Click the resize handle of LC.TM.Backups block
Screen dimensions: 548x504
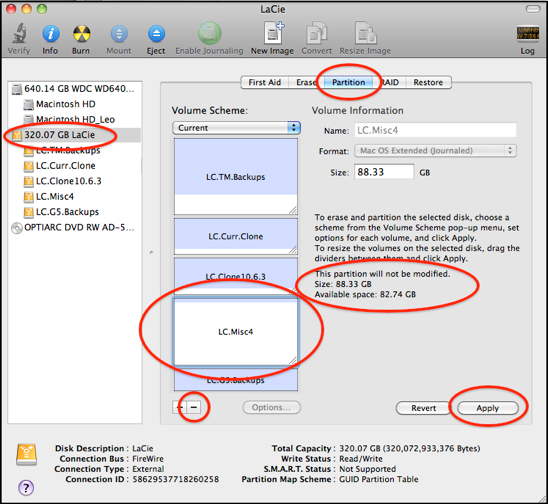[x=293, y=210]
